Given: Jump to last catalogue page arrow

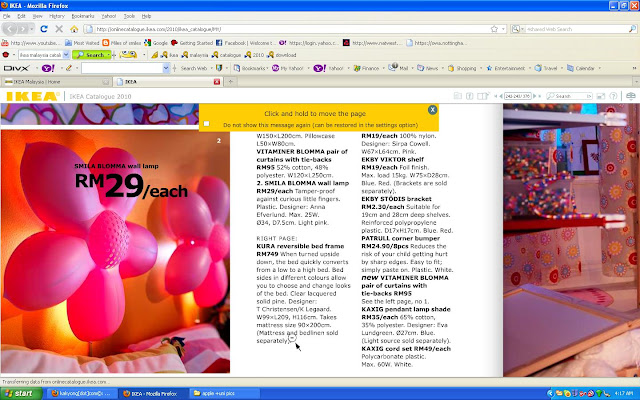Looking at the screenshot, I should click(x=540, y=96).
